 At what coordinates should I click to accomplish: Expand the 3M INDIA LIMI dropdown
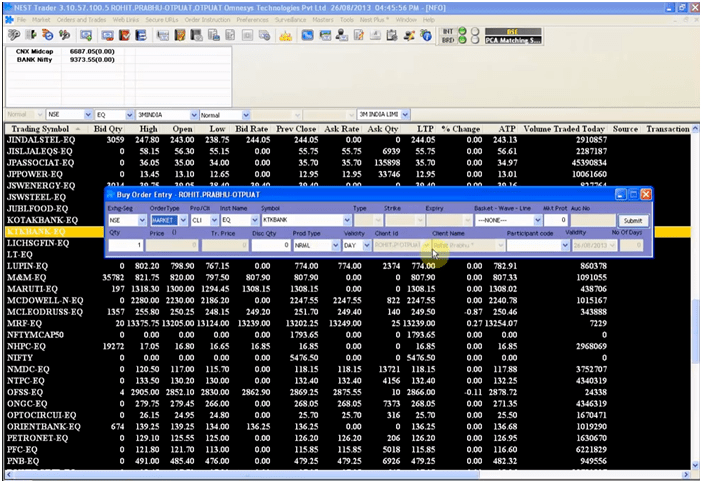[x=405, y=115]
